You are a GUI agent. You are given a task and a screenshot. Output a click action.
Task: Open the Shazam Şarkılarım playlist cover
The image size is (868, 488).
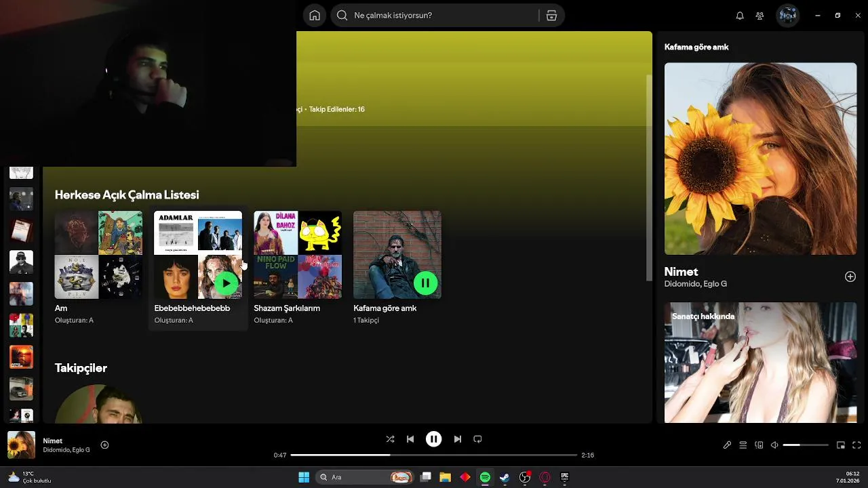coord(298,255)
